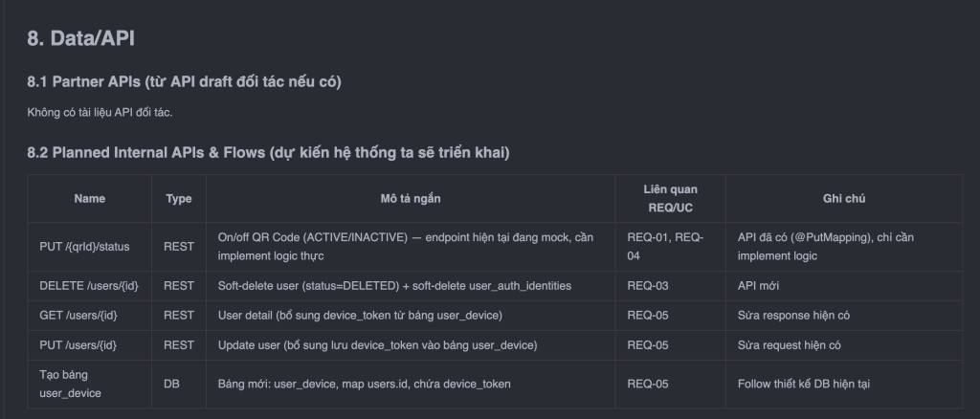
Task: Click the 'API mới' note cell
Action: coord(760,285)
